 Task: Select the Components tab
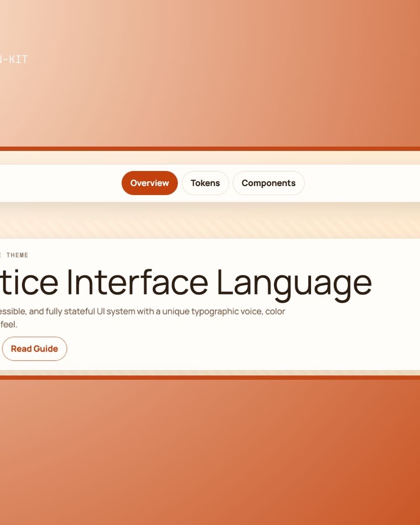(x=269, y=183)
